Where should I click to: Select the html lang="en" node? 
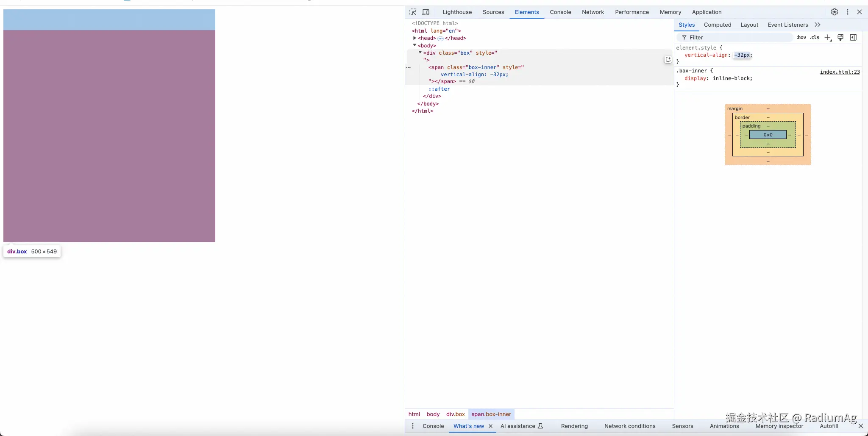436,31
